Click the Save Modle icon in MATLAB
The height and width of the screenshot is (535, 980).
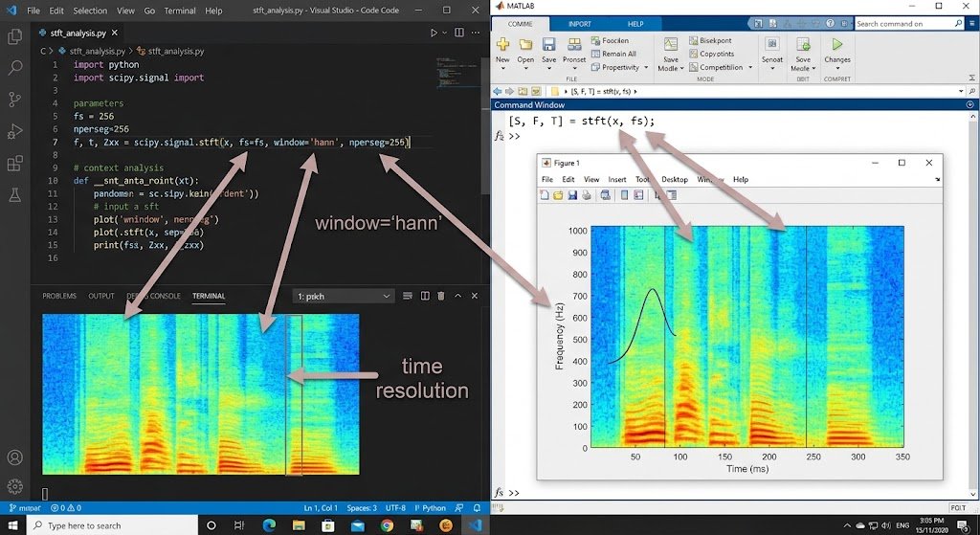coord(671,44)
